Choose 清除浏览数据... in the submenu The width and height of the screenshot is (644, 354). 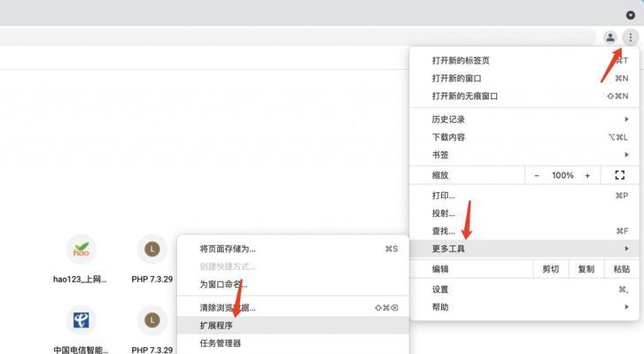tap(293, 308)
